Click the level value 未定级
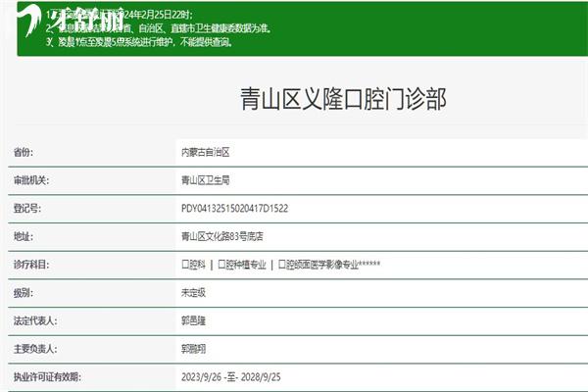The height and width of the screenshot is (392, 588). pyautogui.click(x=193, y=293)
